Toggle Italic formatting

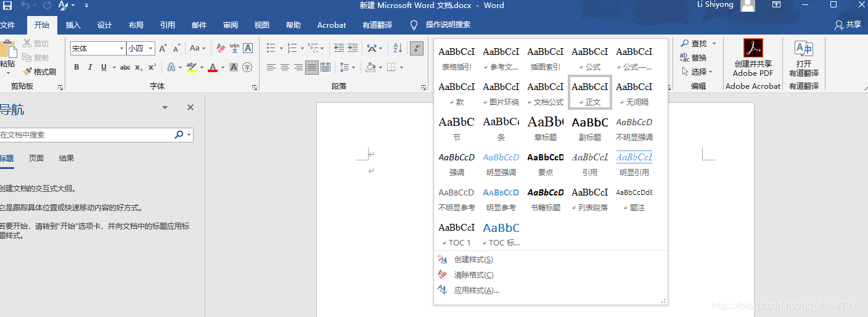(90, 67)
